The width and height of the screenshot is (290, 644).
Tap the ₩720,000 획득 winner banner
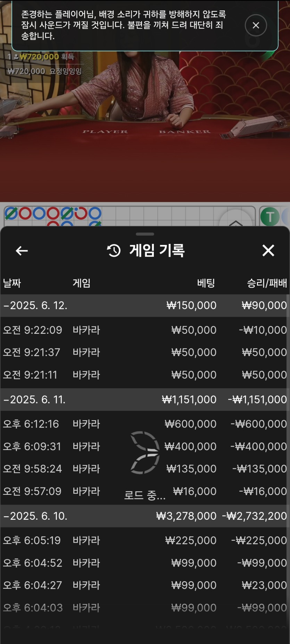click(x=41, y=57)
